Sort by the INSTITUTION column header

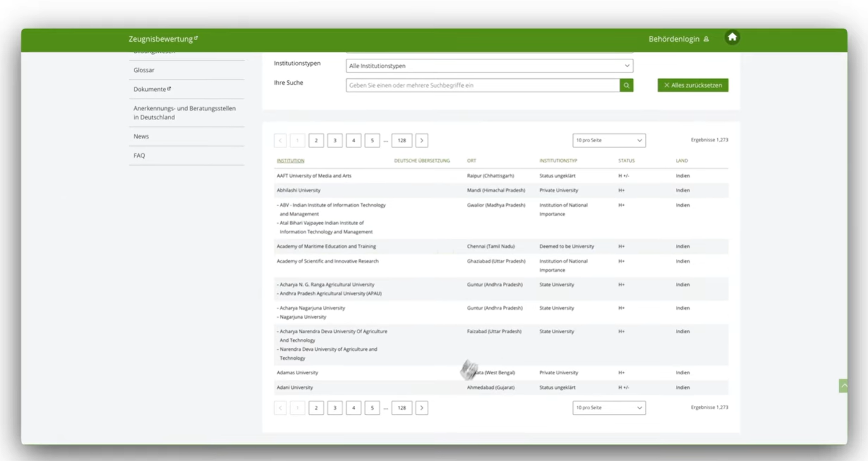[x=291, y=161]
